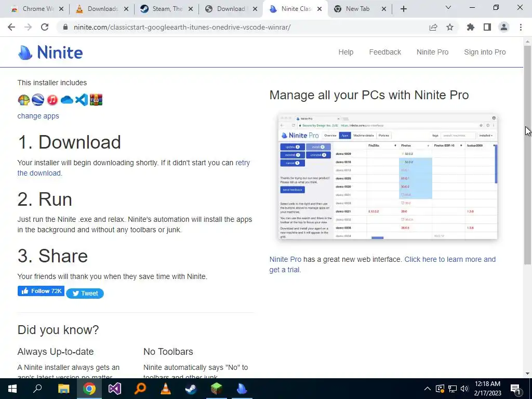Click the Ninite installer taskbar icon
Viewport: 532px width, 399px height.
point(242,389)
